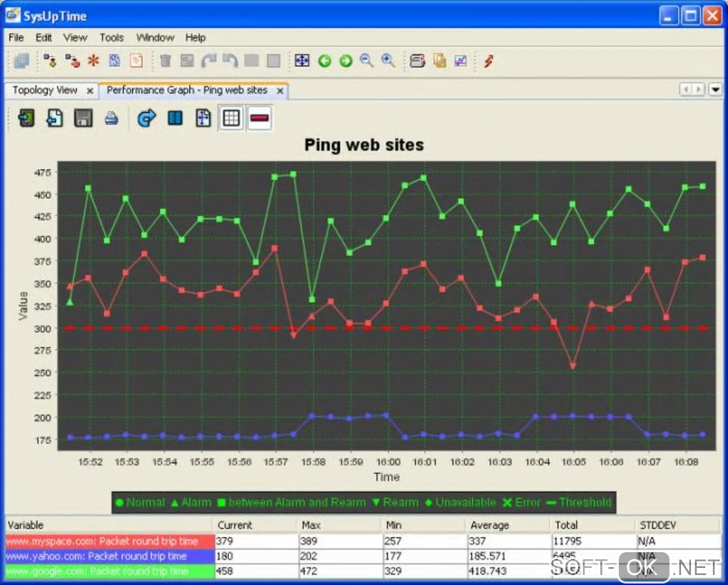
Task: Click the yellow documents report icon
Action: click(x=440, y=61)
